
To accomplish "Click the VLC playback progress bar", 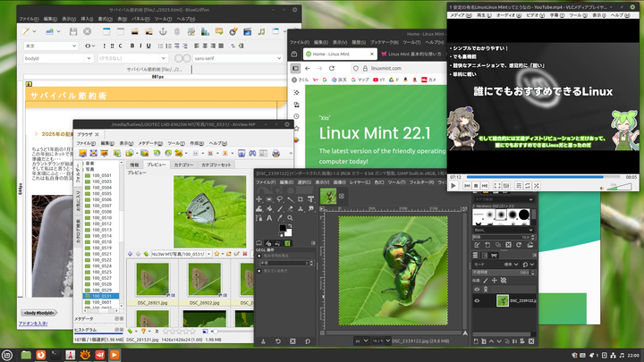I will click(x=544, y=177).
